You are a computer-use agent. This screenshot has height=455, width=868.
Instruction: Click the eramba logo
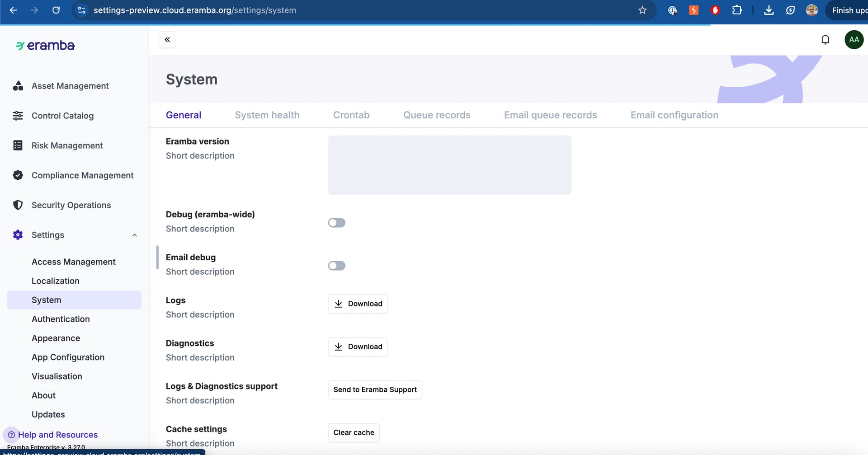45,46
